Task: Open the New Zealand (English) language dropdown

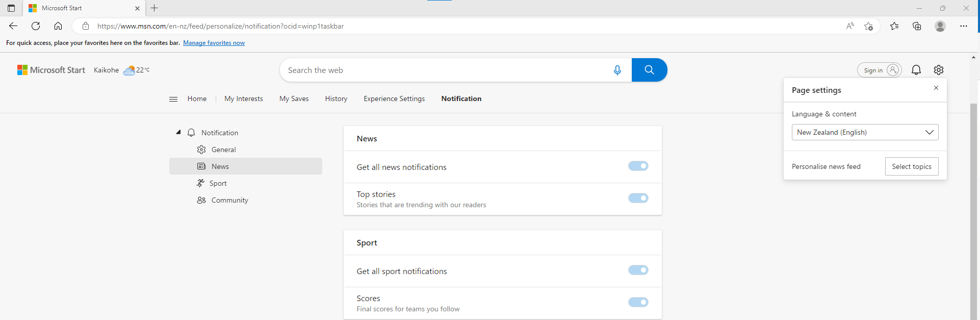Action: pos(865,132)
